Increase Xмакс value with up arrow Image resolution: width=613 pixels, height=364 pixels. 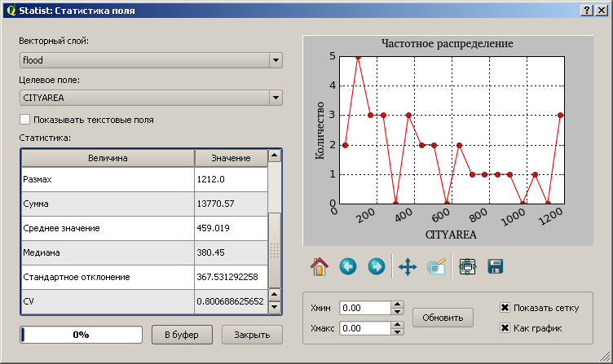pos(397,325)
